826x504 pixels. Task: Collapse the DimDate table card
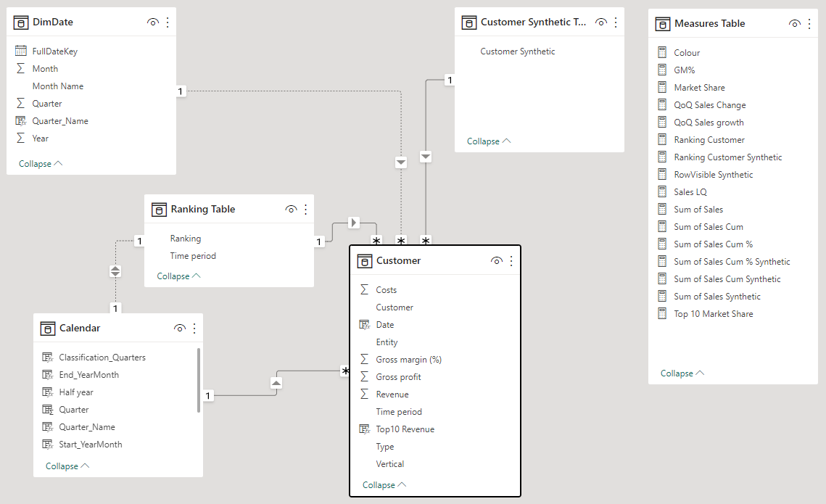(x=41, y=164)
